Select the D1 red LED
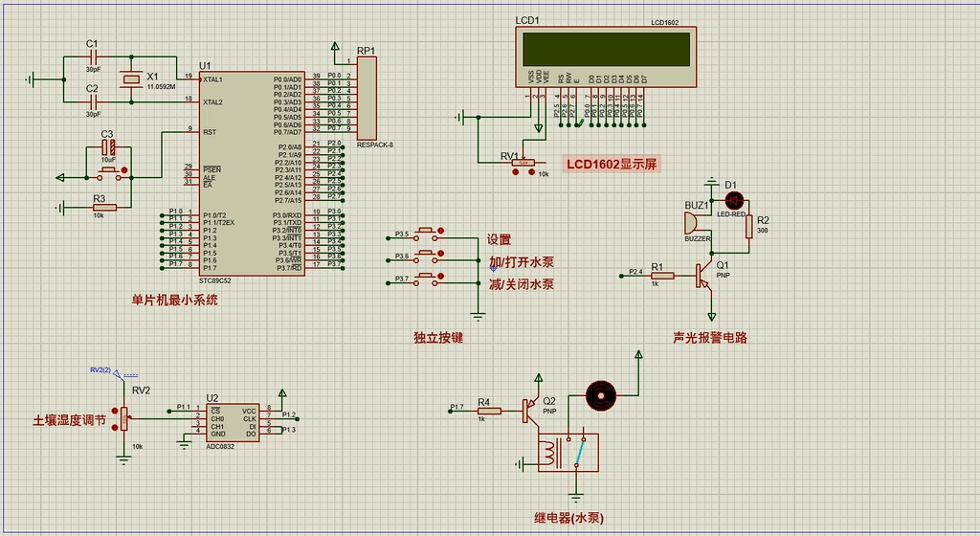 tap(734, 200)
